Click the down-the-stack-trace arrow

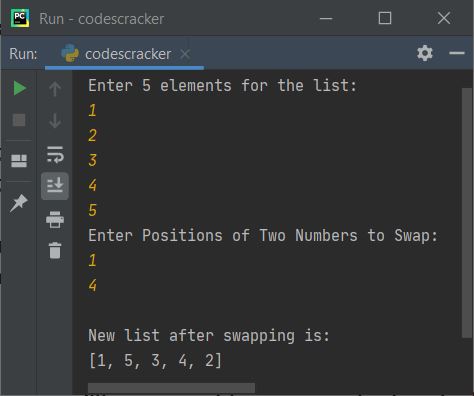point(55,120)
